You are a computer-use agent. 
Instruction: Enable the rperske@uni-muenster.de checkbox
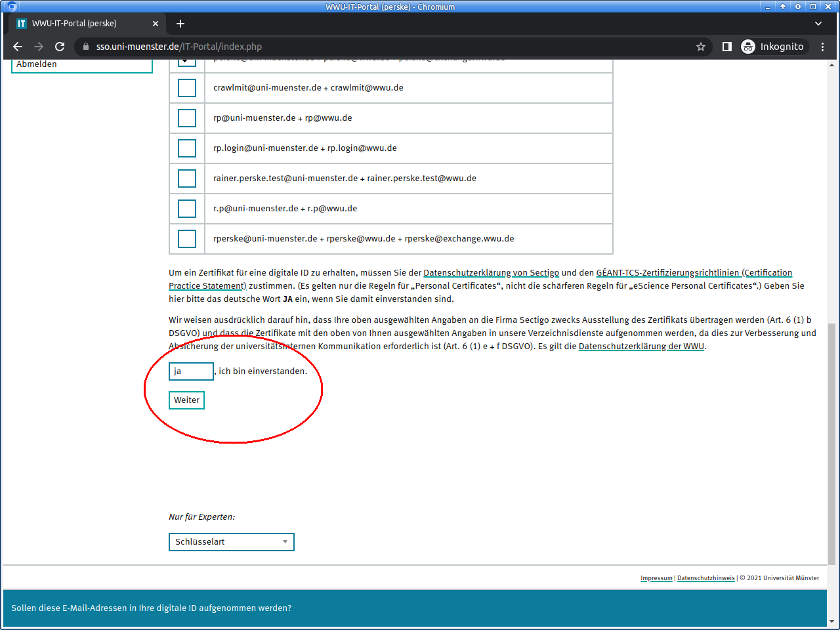(187, 239)
